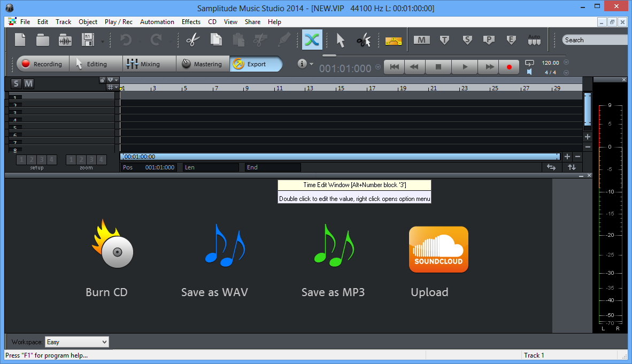Click the Undo arrow icon
Screen dimensions: 632x364
126,40
